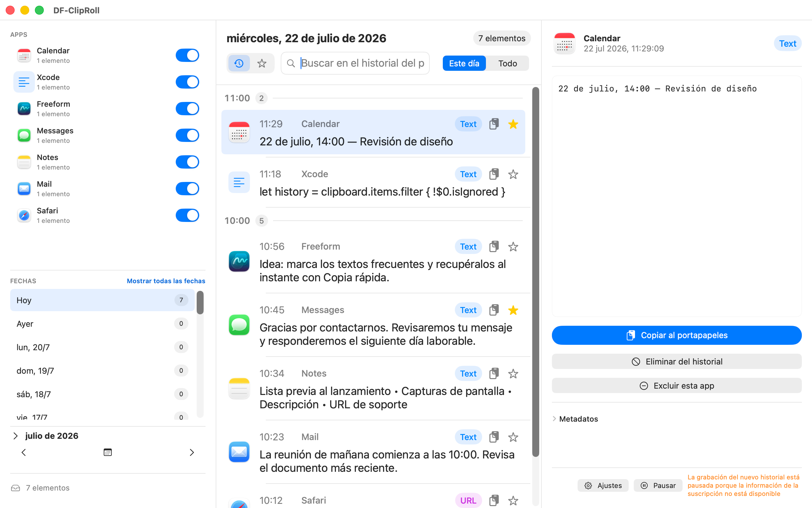This screenshot has width=812, height=508.
Task: Select lun, 20/7 date
Action: tap(102, 347)
